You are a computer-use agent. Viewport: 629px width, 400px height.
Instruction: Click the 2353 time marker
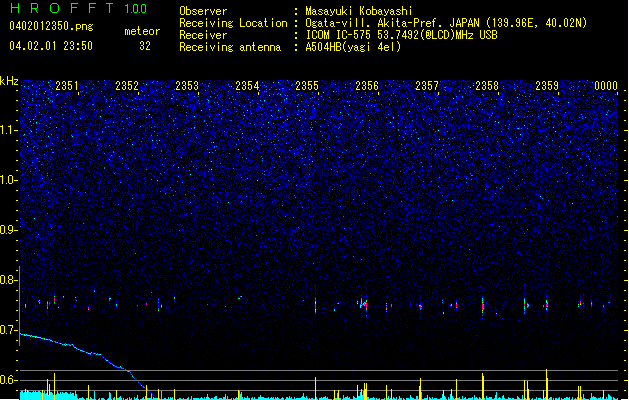187,86
